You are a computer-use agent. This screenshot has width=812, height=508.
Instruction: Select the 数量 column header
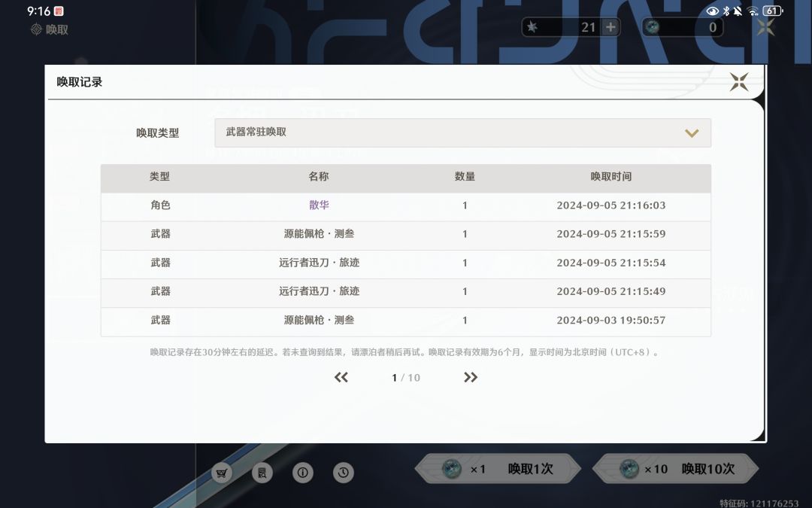[465, 176]
